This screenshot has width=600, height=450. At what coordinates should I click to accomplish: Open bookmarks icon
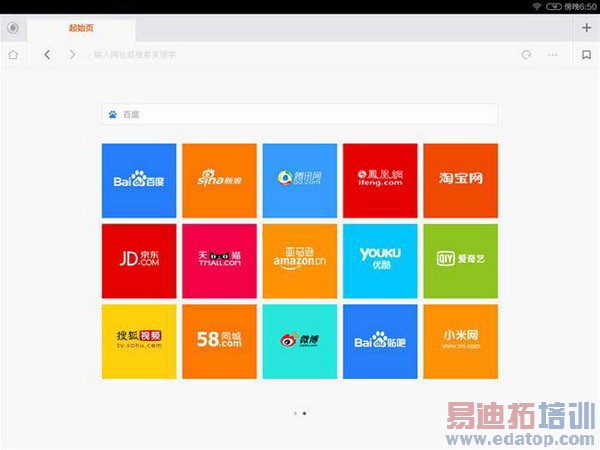[586, 55]
